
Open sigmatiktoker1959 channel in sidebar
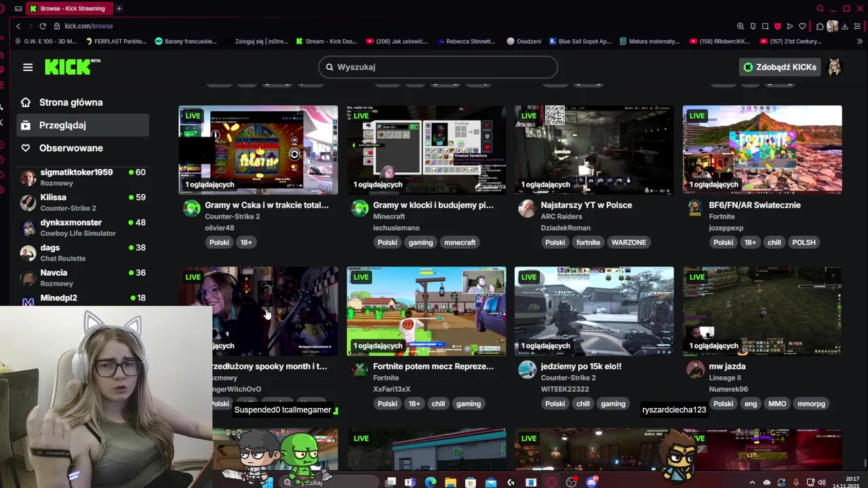click(83, 177)
